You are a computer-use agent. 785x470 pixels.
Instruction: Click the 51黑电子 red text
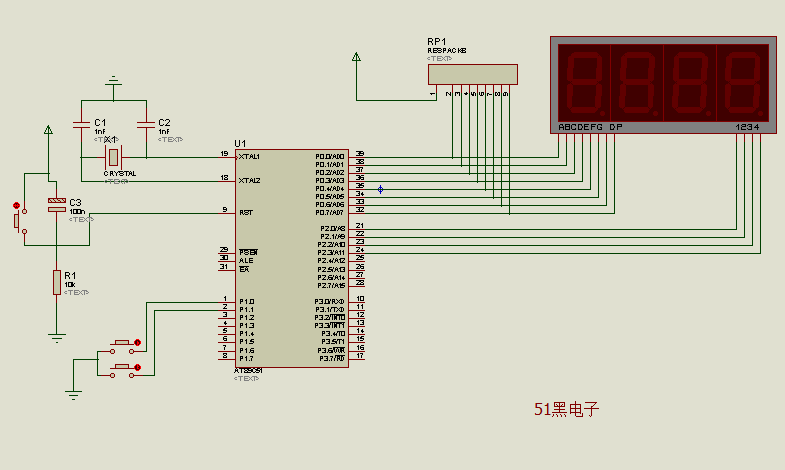(x=566, y=409)
